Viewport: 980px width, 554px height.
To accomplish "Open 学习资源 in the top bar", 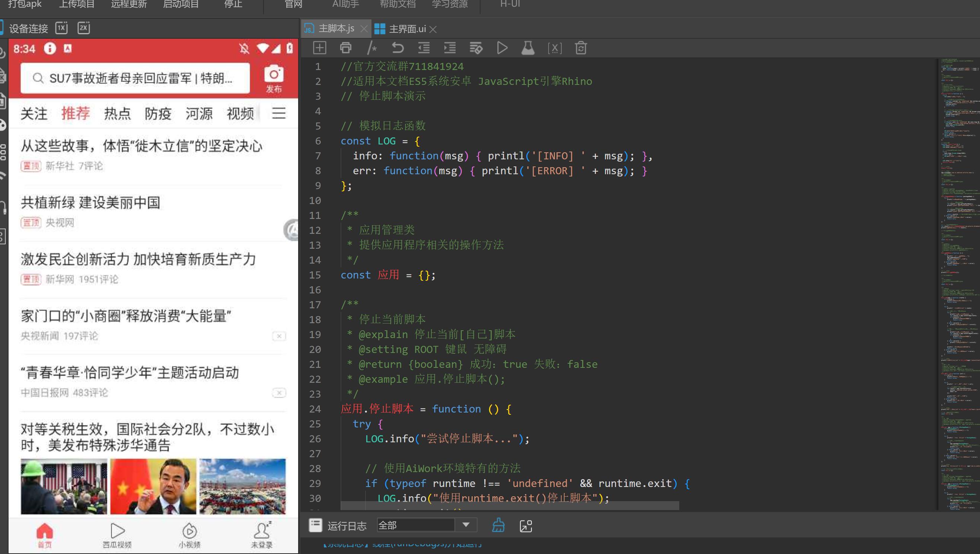I will click(x=450, y=4).
